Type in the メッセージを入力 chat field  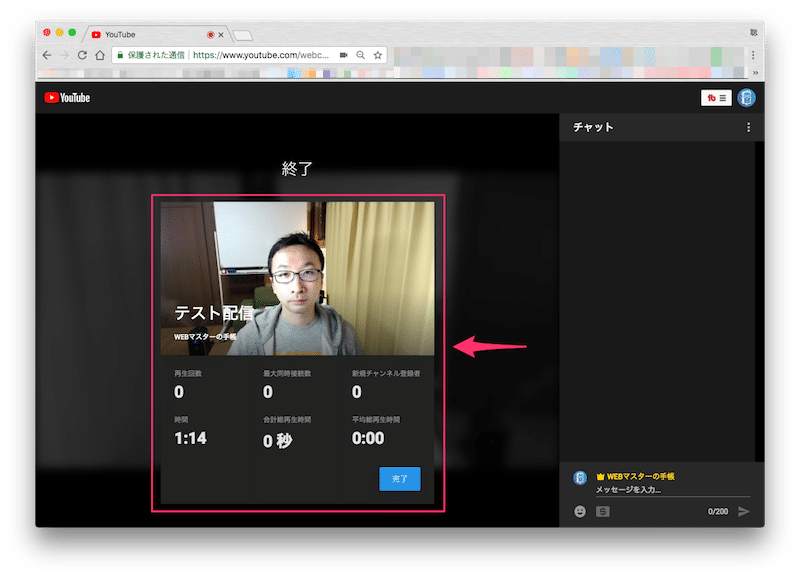coord(670,490)
